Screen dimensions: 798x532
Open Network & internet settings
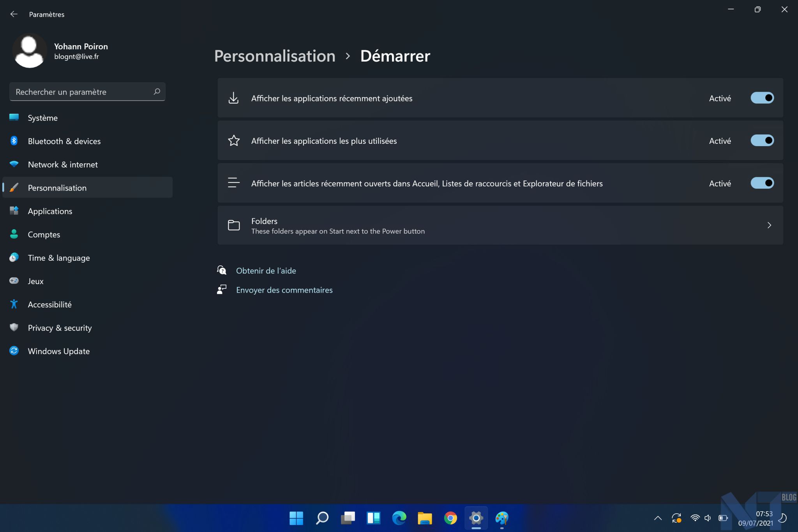[62, 164]
